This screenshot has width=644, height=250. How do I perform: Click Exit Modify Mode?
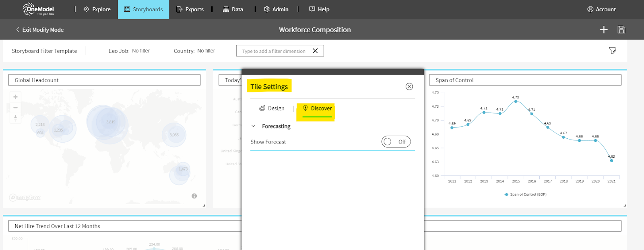click(x=39, y=30)
